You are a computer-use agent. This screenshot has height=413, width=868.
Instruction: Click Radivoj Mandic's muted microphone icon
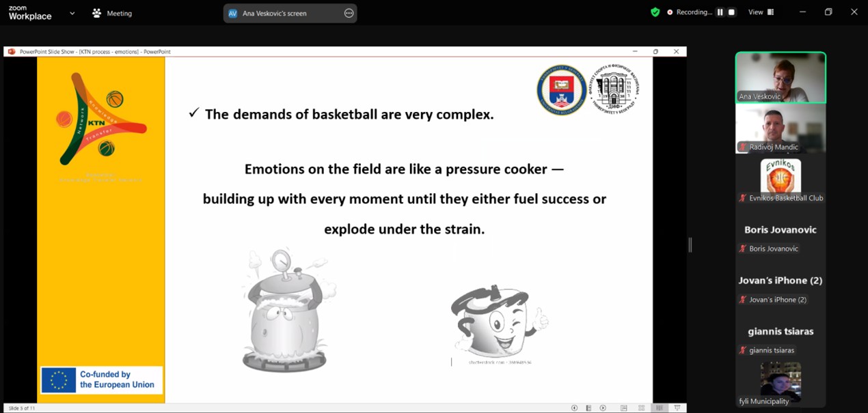tap(742, 147)
